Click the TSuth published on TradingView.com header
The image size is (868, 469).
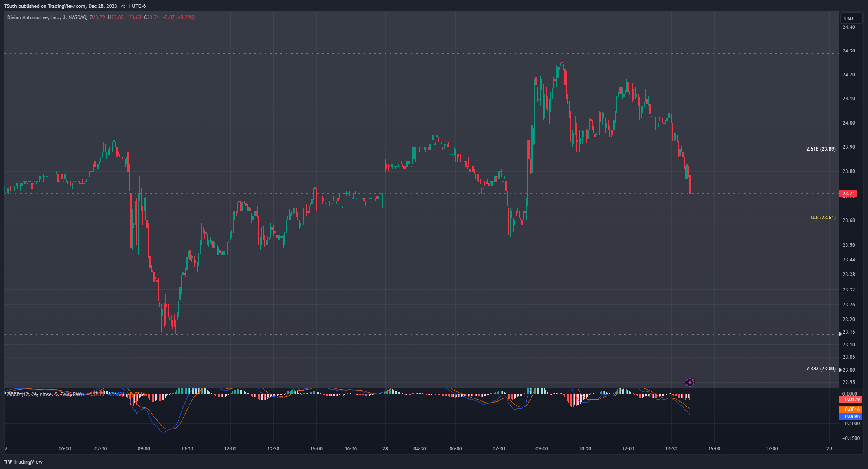(x=75, y=6)
